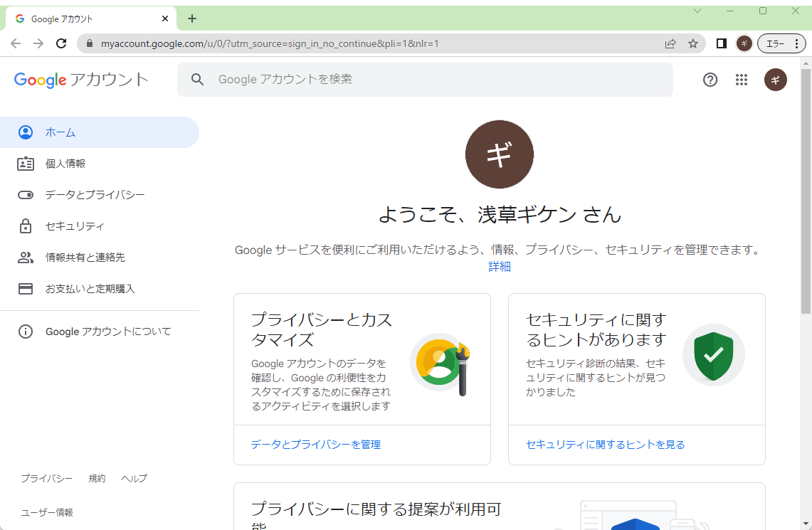Open a new browser tab
Screen dimensions: 812x530
(x=192, y=18)
